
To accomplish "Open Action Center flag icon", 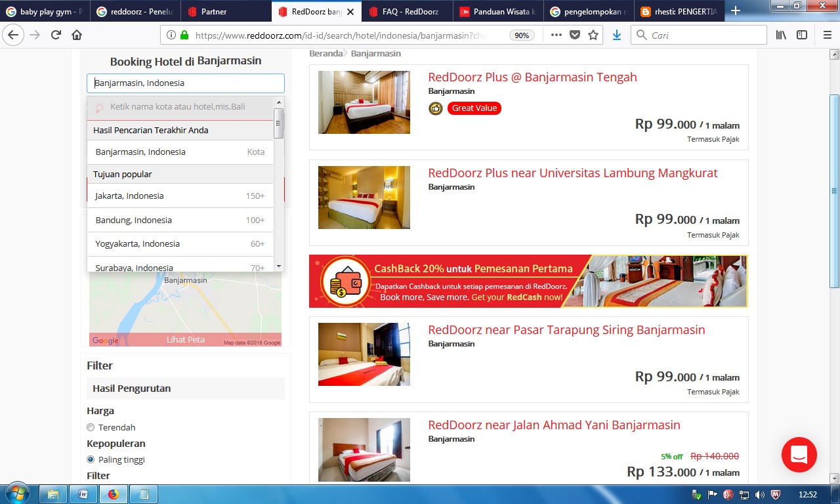I will 712,494.
